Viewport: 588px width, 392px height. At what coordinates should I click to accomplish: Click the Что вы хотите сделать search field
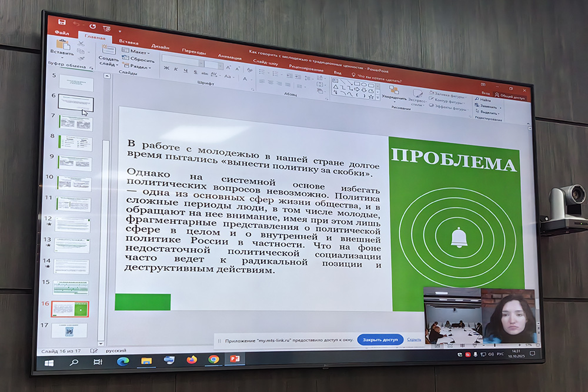(376, 78)
